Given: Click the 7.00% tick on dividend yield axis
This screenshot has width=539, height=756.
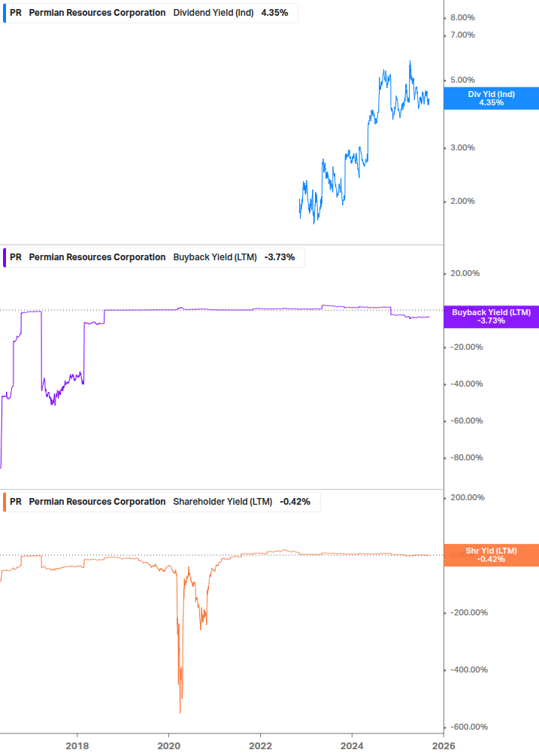Looking at the screenshot, I should pyautogui.click(x=462, y=35).
